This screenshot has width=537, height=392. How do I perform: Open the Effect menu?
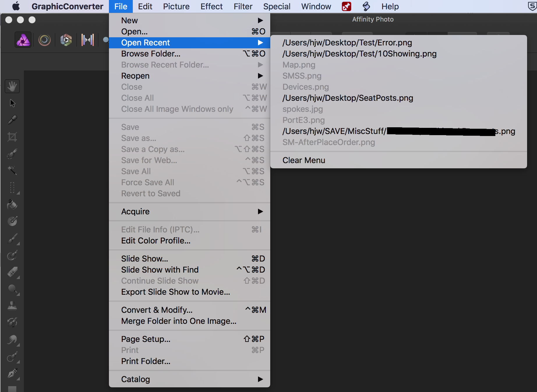pyautogui.click(x=211, y=6)
